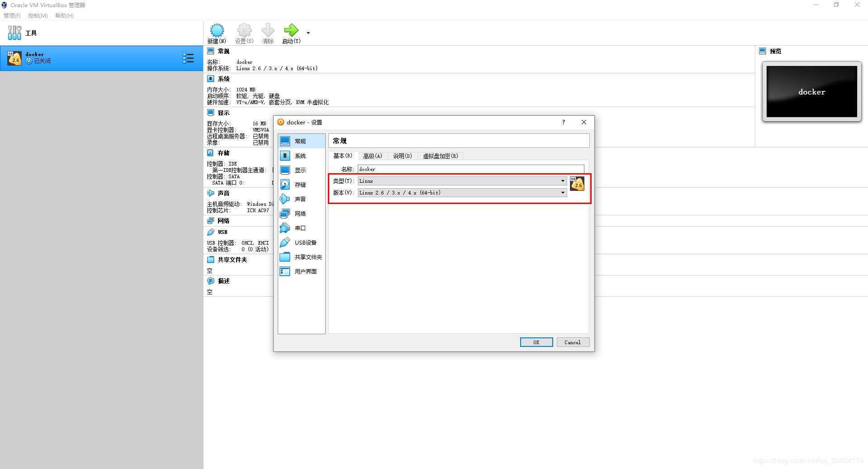Screen dimensions: 868x469
Task: Select 显示 category in settings dialog
Action: pyautogui.click(x=301, y=170)
